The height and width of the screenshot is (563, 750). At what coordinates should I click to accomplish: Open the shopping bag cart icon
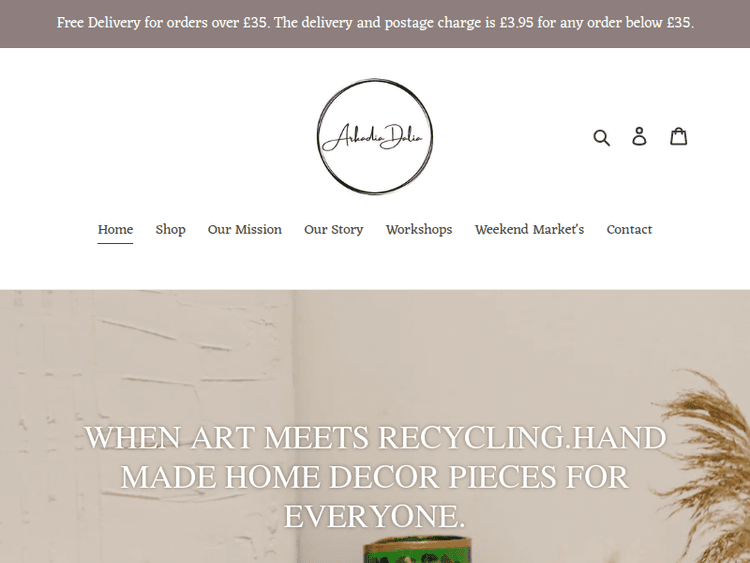[678, 136]
